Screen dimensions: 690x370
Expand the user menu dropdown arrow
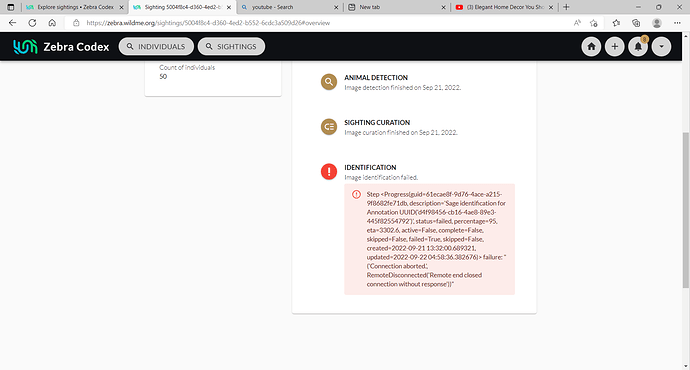tap(661, 47)
